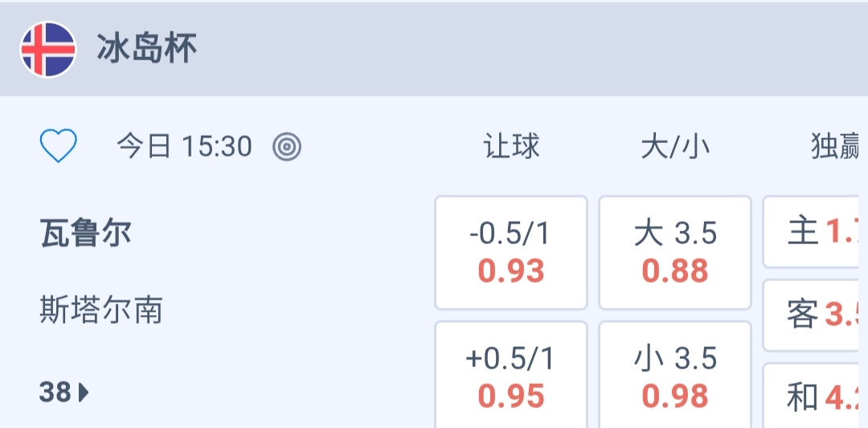Open the 38 more markets count
This screenshot has height=428, width=868.
click(x=55, y=393)
